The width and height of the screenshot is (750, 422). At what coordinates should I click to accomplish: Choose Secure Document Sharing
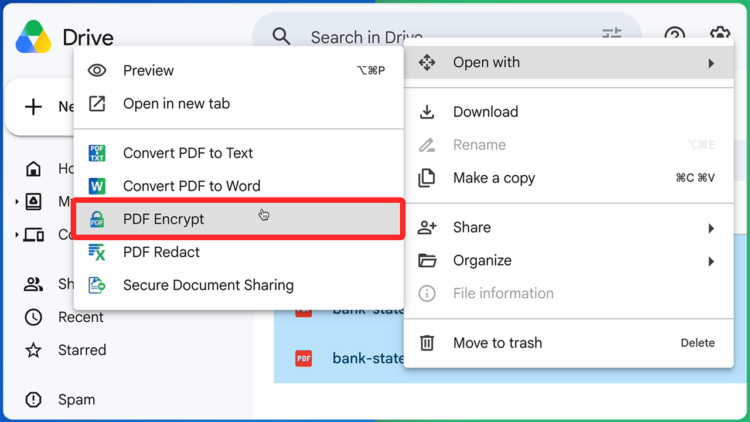[x=238, y=285]
